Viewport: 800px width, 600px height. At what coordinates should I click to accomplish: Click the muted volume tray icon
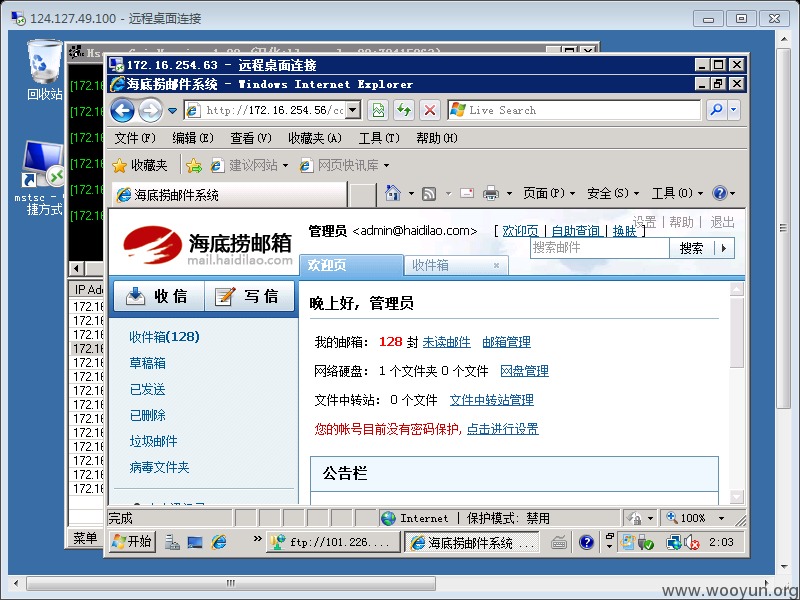691,542
